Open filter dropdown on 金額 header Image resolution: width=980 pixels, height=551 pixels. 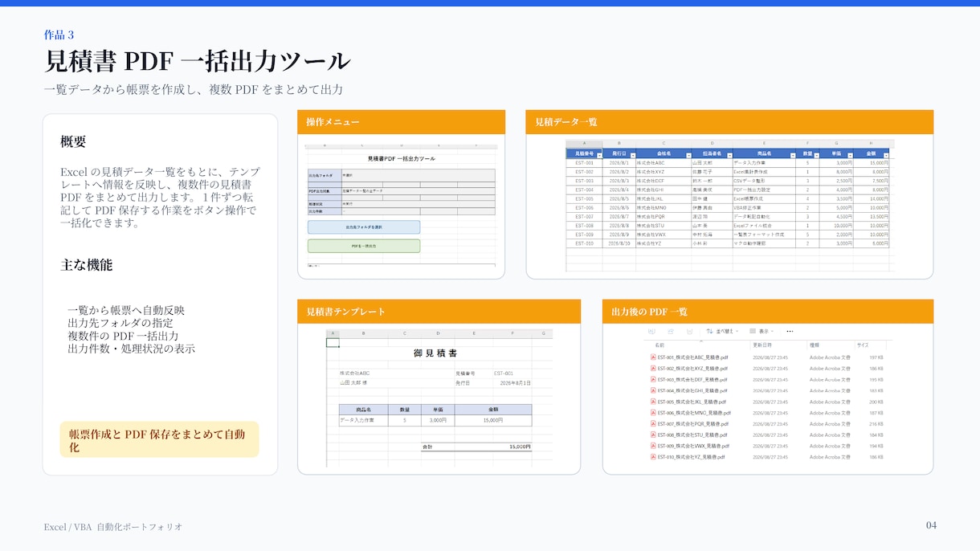point(886,155)
